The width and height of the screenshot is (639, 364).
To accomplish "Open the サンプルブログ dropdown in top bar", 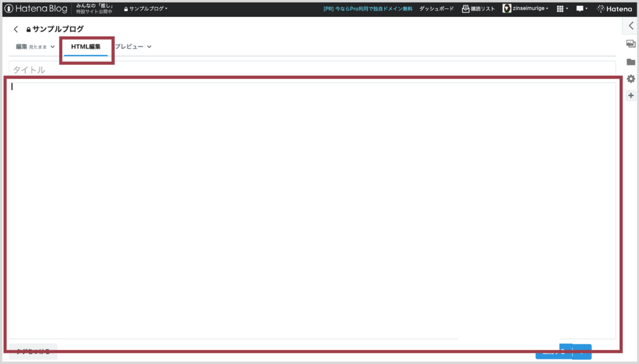I will pos(145,9).
